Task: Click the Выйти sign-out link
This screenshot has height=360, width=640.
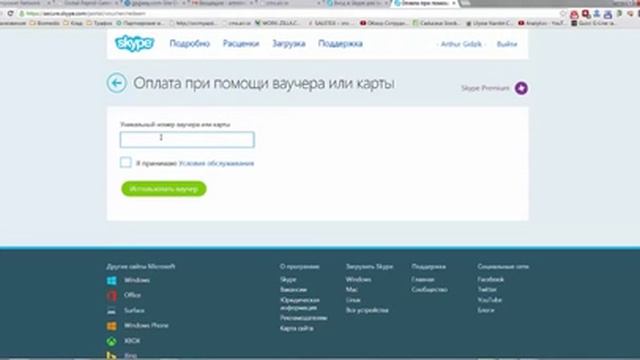Action: coord(507,44)
